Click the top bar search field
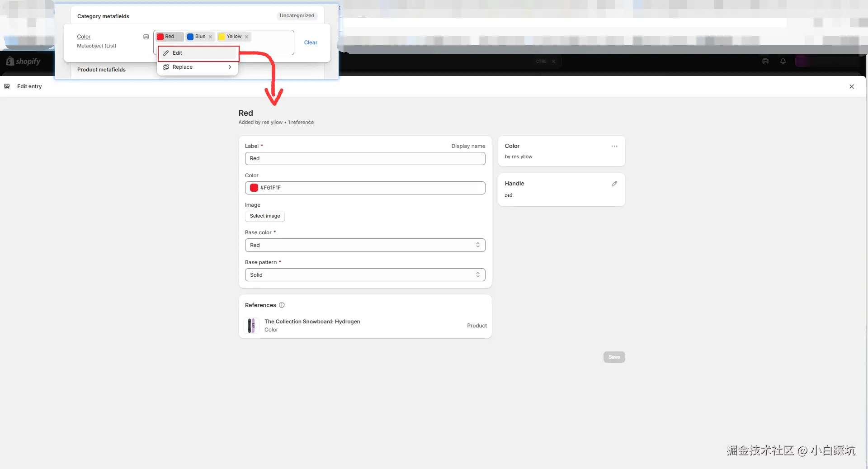Image resolution: width=868 pixels, height=469 pixels. (434, 61)
